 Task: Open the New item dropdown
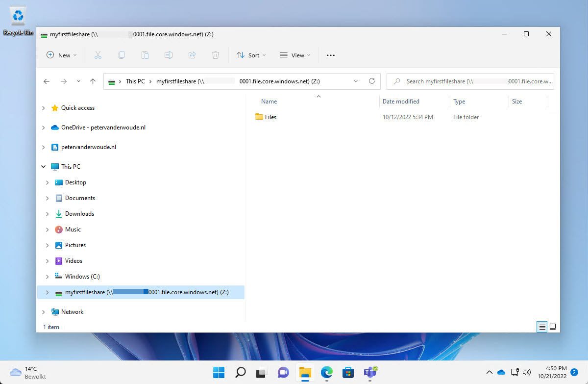pos(62,55)
